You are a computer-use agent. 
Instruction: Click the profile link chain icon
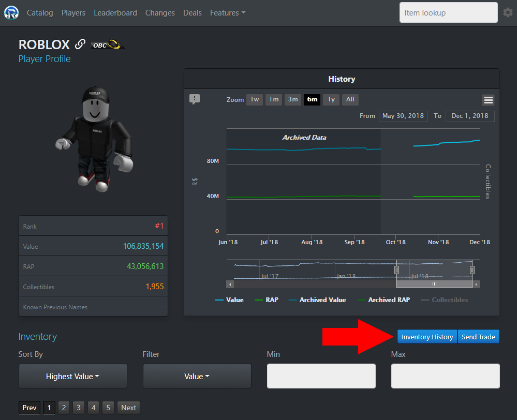coord(80,44)
